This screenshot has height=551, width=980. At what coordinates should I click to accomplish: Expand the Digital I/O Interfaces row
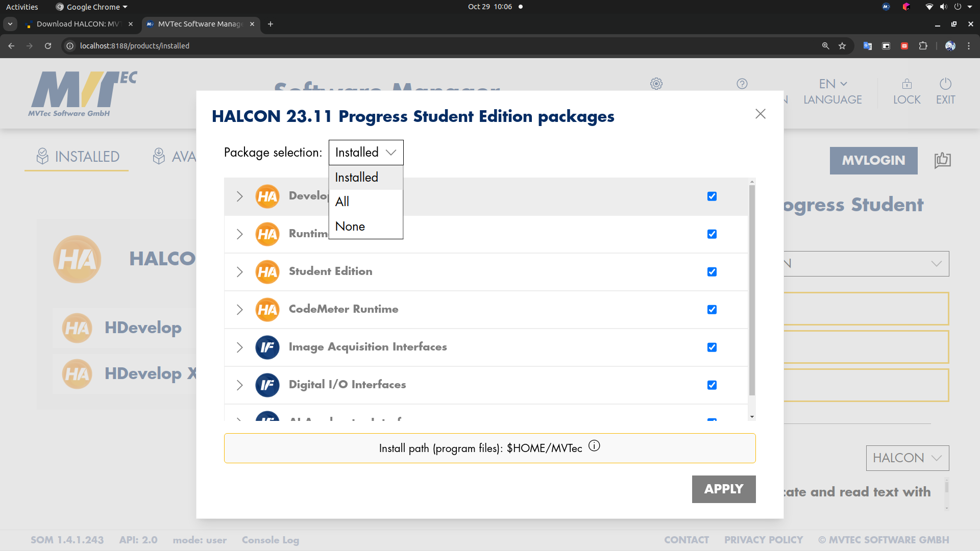coord(239,385)
